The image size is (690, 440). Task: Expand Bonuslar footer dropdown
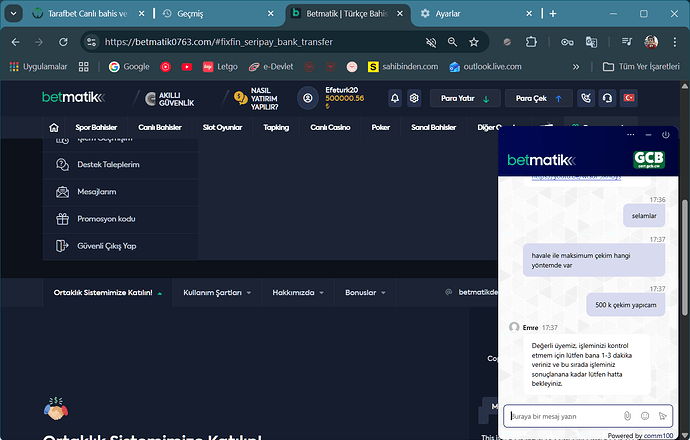coord(365,293)
